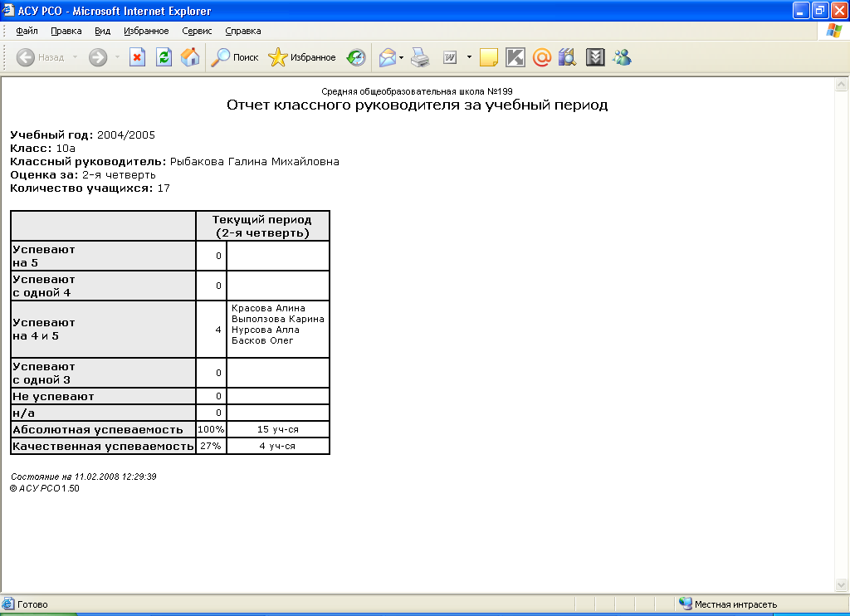Go to the Home page icon

point(190,57)
